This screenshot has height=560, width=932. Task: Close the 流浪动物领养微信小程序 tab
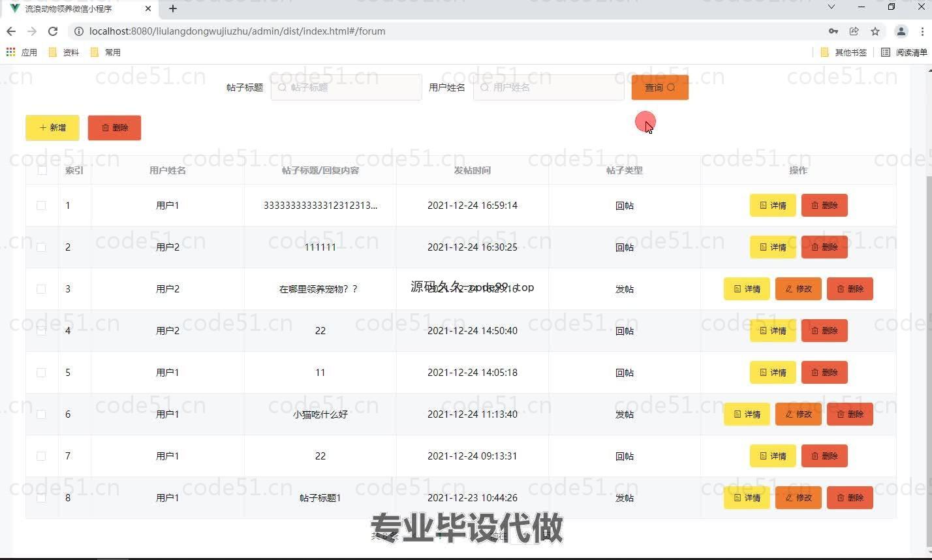pyautogui.click(x=148, y=8)
